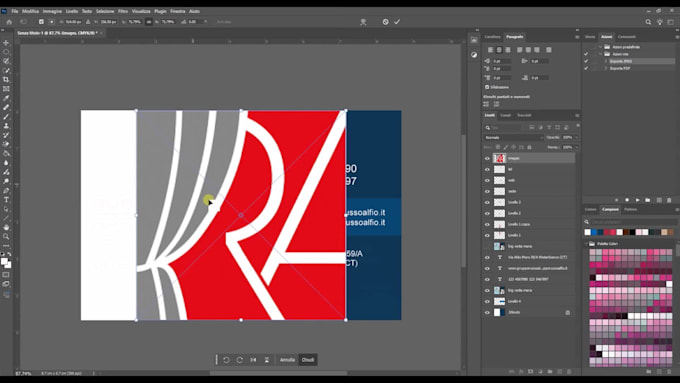The image size is (680, 383).
Task: Click the justify all icon in Paragrafo
Action: tap(549, 50)
